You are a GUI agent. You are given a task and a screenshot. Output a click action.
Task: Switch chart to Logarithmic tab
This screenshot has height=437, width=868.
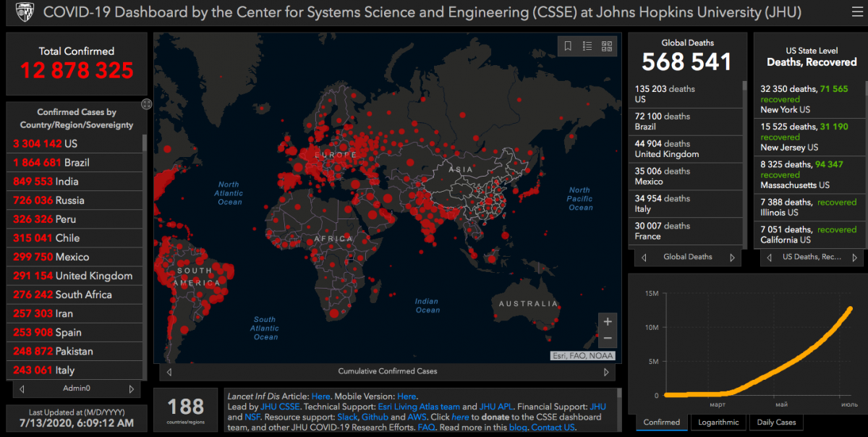pos(718,423)
